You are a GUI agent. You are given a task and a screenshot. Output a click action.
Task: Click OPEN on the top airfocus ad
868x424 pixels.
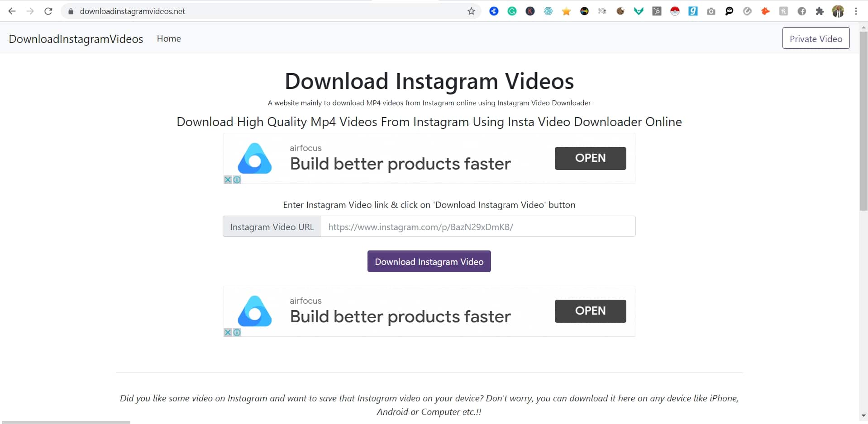click(x=591, y=158)
